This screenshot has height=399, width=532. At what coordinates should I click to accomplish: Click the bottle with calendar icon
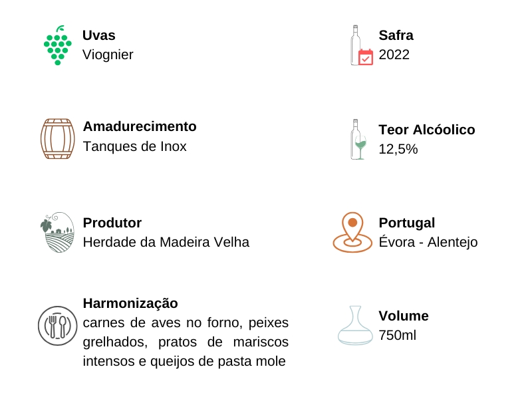pyautogui.click(x=361, y=46)
